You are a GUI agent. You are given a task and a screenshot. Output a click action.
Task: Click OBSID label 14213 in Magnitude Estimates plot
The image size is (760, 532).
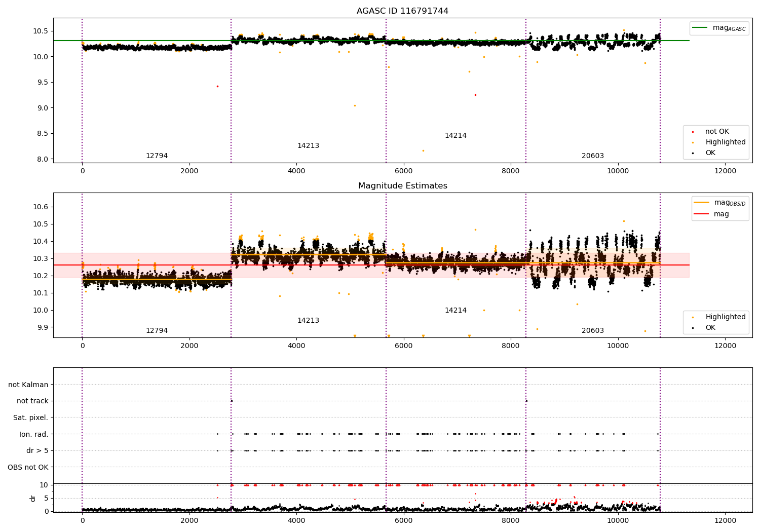pyautogui.click(x=308, y=321)
